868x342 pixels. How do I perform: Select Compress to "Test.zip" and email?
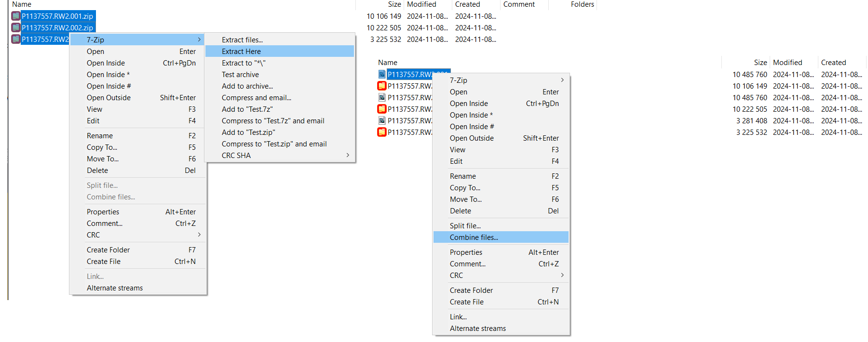pyautogui.click(x=280, y=144)
